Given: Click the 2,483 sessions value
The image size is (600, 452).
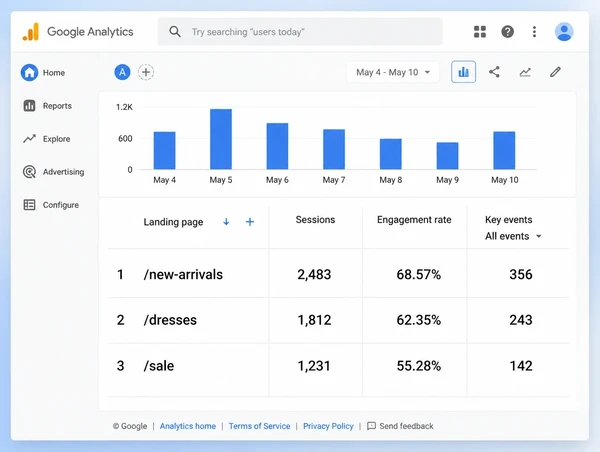Looking at the screenshot, I should (x=314, y=274).
